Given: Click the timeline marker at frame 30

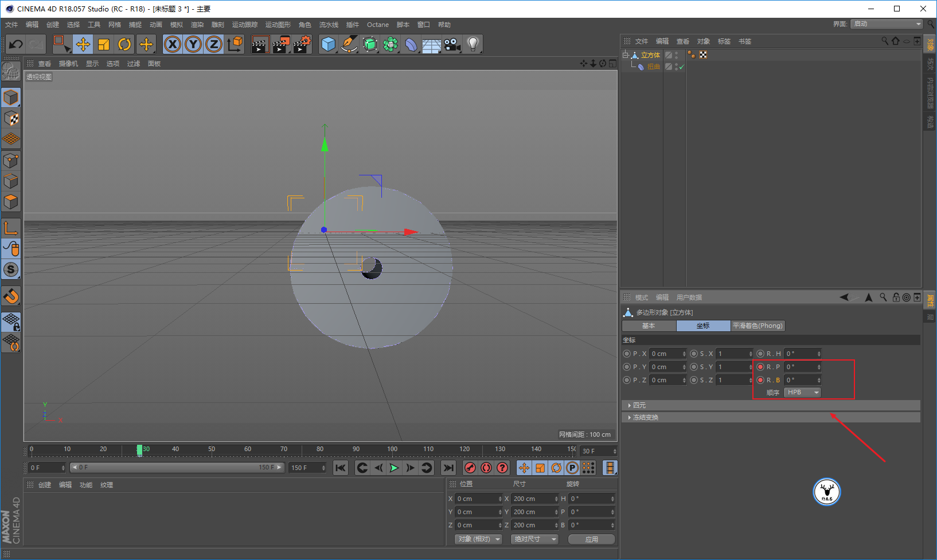Looking at the screenshot, I should point(139,450).
